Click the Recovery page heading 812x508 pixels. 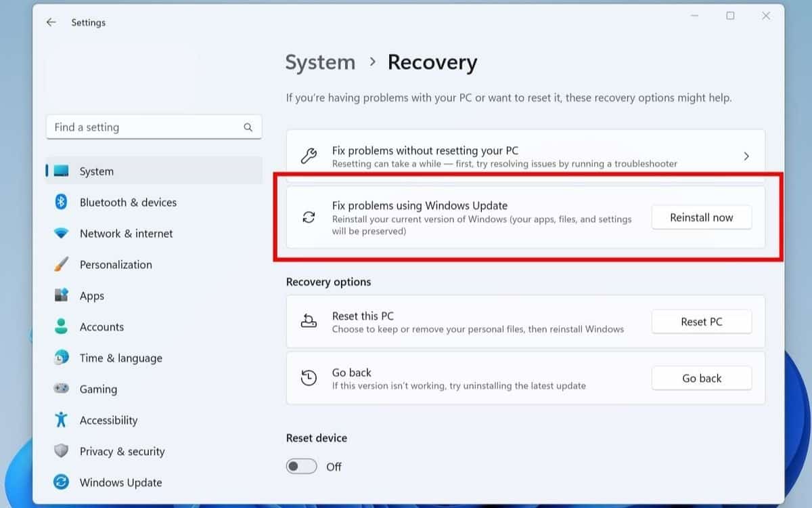(x=432, y=62)
